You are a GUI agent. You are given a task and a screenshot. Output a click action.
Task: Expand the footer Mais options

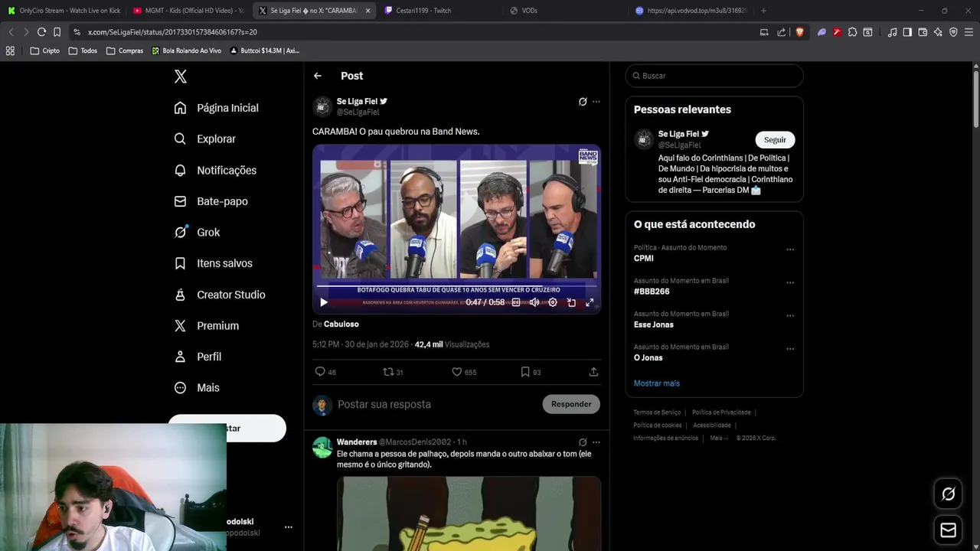[x=719, y=439]
